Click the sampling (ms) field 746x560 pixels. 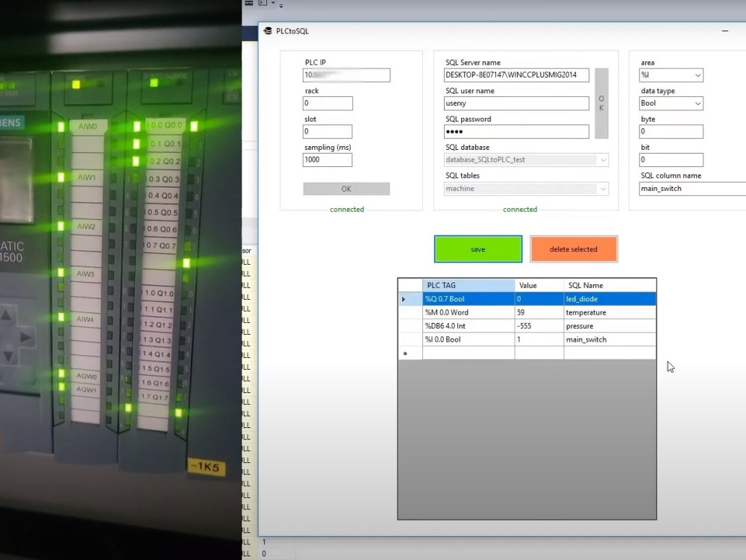[x=327, y=160]
